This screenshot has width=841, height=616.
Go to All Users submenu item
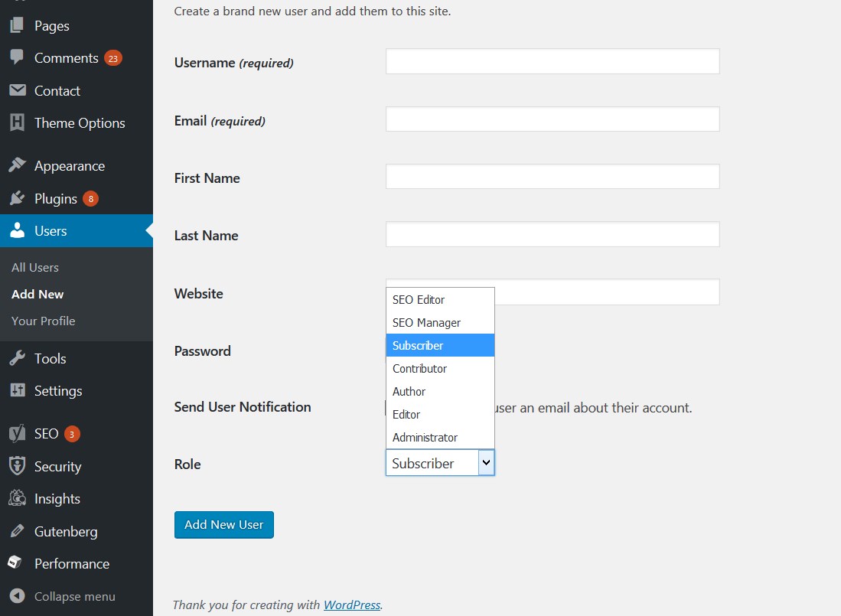click(x=35, y=267)
